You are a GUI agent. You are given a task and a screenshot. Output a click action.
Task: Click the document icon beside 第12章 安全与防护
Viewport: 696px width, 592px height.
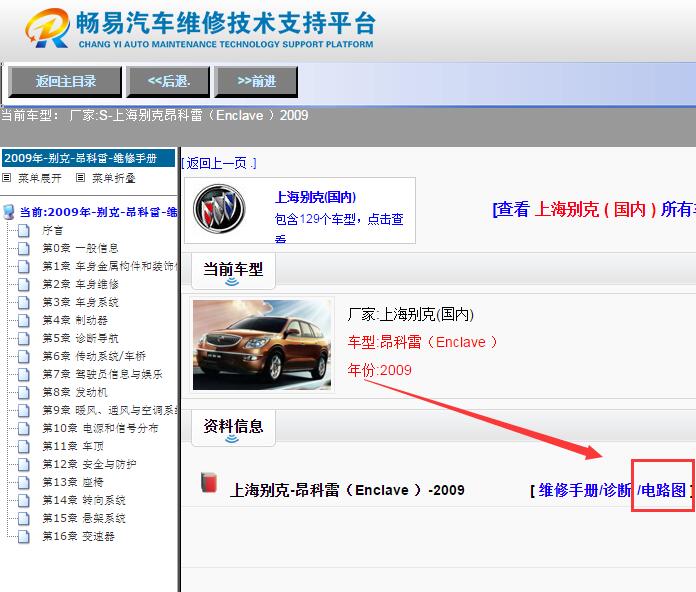point(24,465)
